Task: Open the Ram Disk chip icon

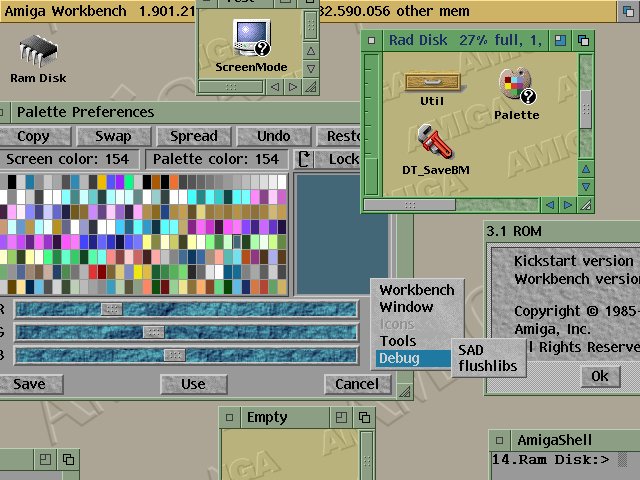Action: pyautogui.click(x=37, y=52)
